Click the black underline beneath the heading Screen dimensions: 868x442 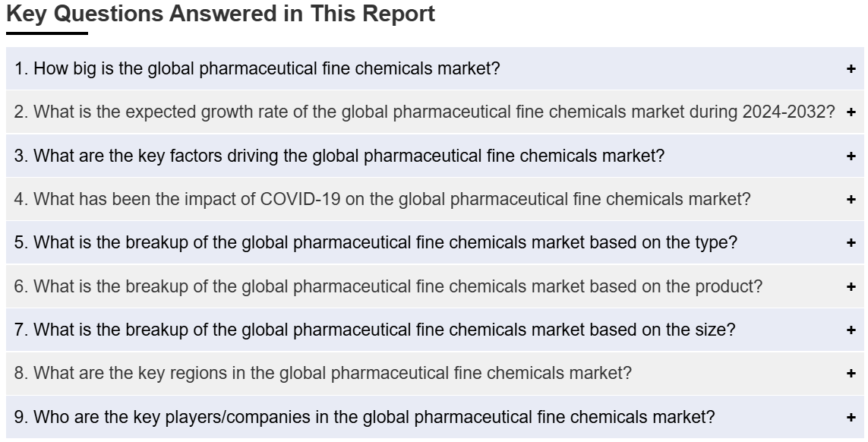pos(47,33)
